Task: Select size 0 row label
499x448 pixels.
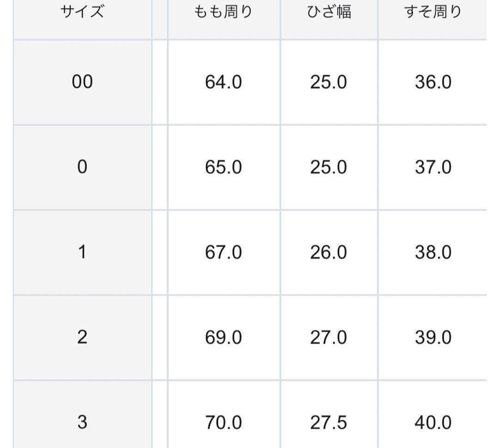Action: click(x=82, y=167)
